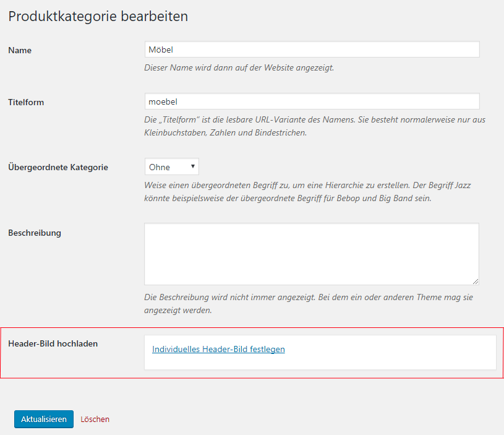The width and height of the screenshot is (504, 435).
Task: Save changes with the Aktualisieren button
Action: click(44, 419)
